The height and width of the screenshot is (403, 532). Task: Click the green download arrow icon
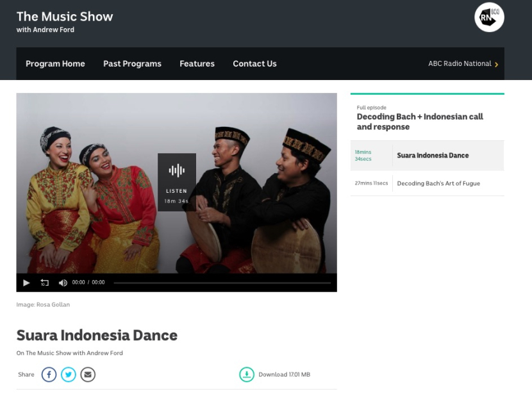247,374
